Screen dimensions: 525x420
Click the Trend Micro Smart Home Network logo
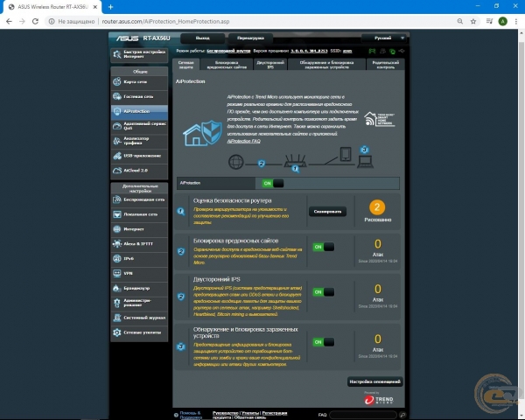point(380,119)
